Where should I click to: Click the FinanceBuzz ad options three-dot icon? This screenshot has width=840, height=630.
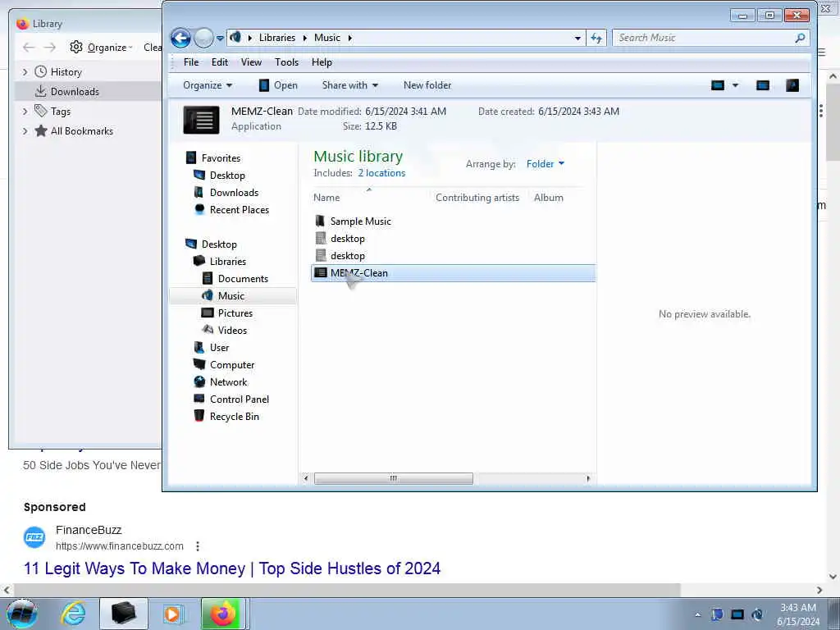198,546
